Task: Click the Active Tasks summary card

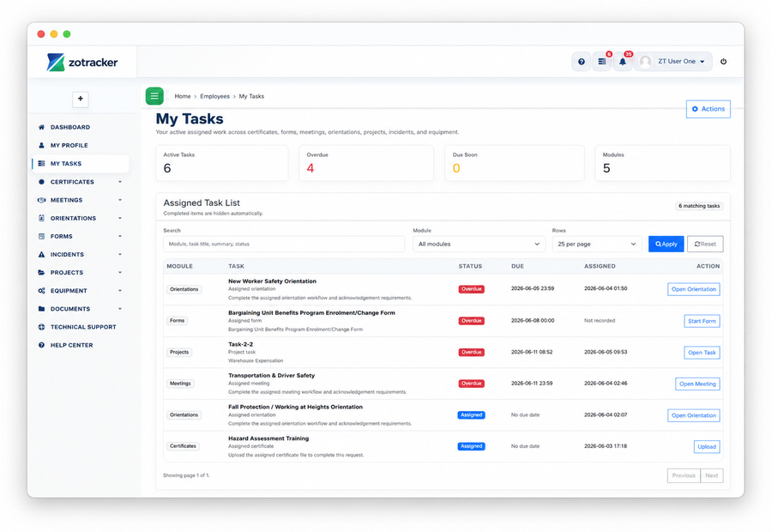Action: pyautogui.click(x=221, y=163)
